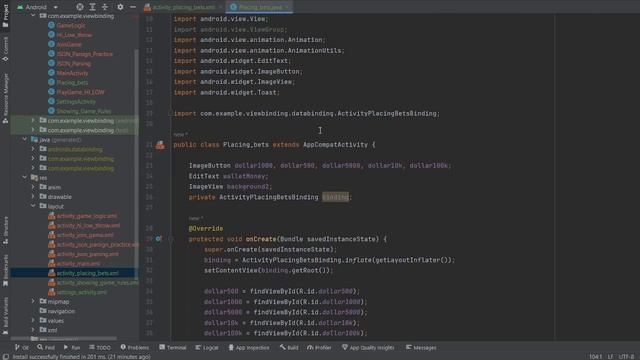Collapse the layout folder
The height and width of the screenshot is (360, 640).
click(x=33, y=206)
